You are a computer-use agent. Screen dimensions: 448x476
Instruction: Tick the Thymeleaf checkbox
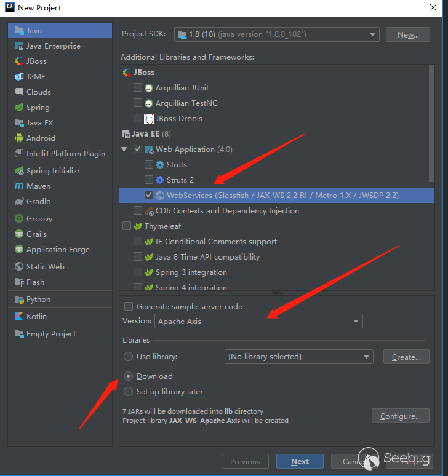[x=127, y=226]
